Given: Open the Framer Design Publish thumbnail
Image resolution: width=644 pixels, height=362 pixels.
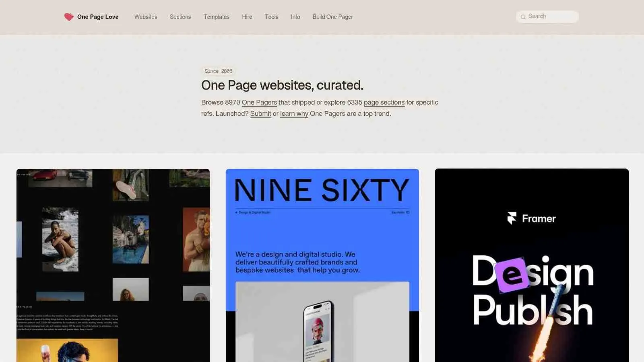Looking at the screenshot, I should [532, 265].
